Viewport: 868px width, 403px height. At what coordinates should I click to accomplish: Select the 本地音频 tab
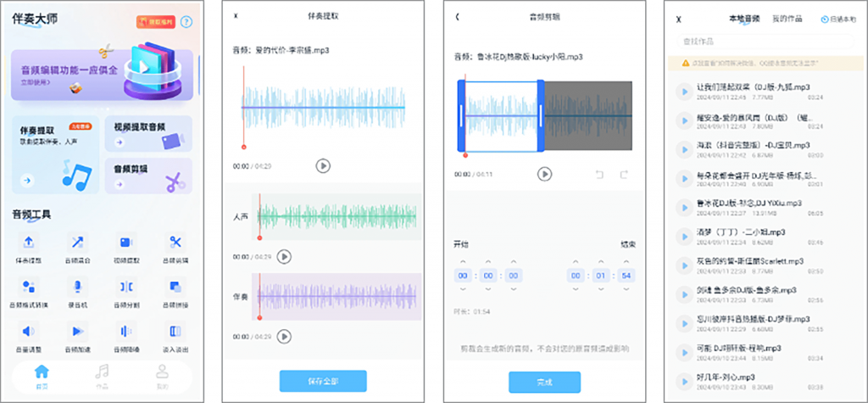pos(745,19)
